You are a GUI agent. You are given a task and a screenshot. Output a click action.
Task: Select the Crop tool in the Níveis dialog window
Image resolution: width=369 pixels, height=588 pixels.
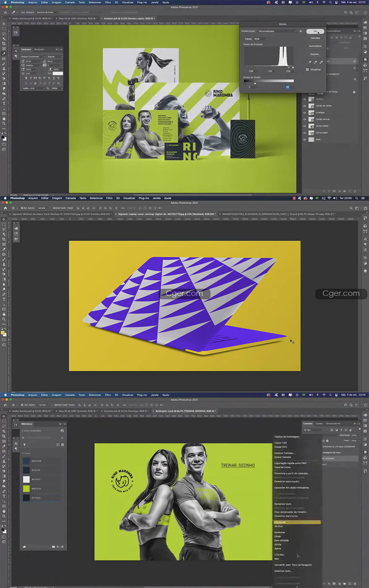(x=4, y=44)
